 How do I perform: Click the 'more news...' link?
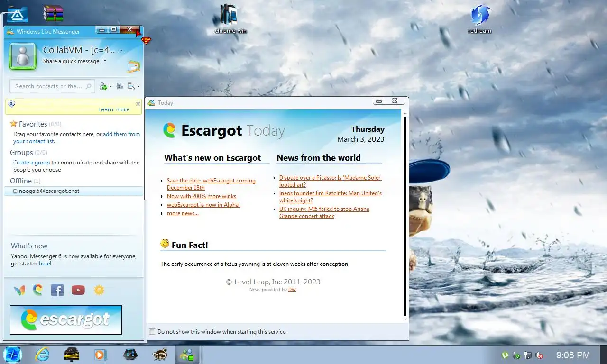tap(183, 213)
